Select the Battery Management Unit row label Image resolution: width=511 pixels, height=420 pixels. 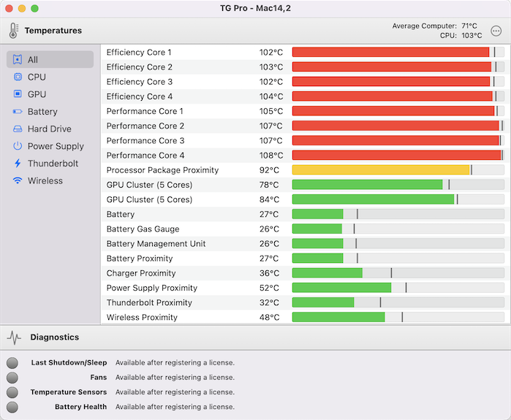coord(156,244)
